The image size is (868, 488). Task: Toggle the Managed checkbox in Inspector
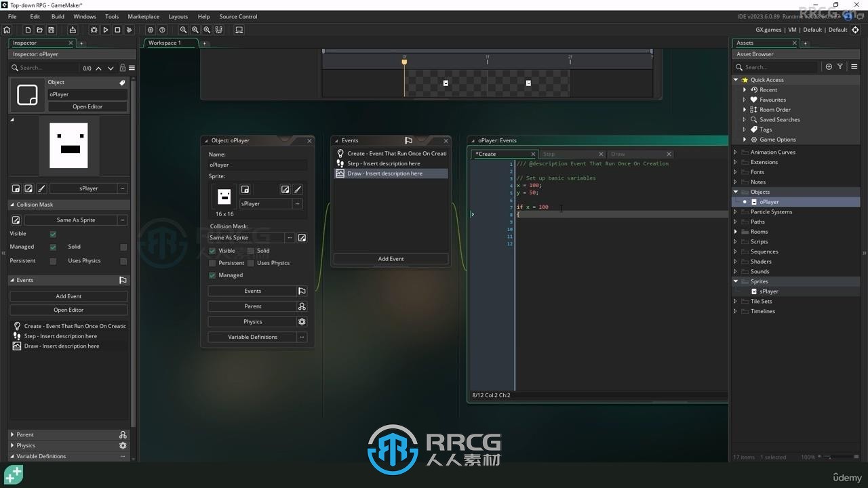point(53,247)
